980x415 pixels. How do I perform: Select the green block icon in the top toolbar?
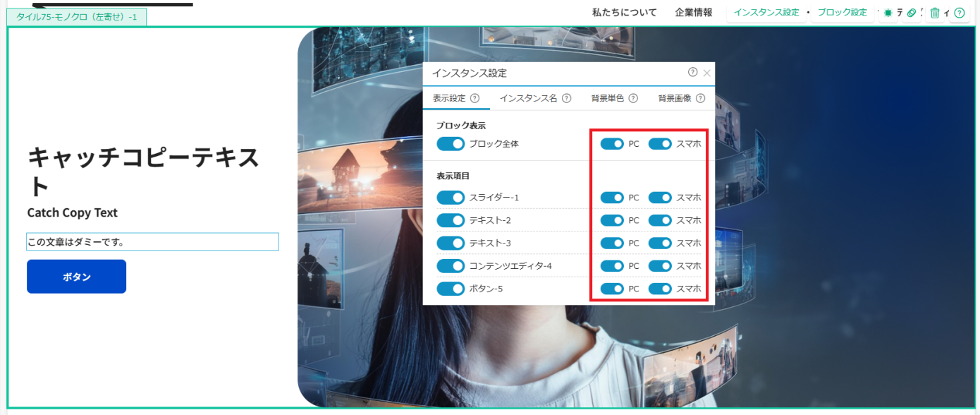(888, 13)
